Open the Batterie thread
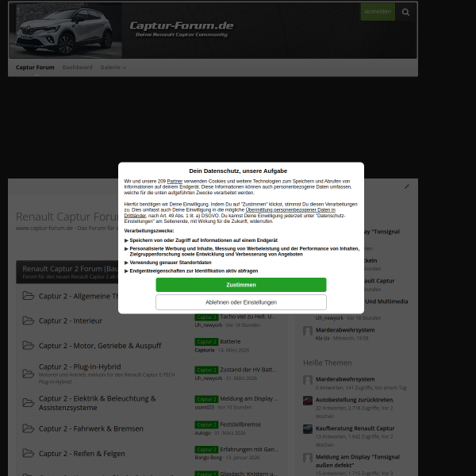 [x=230, y=341]
